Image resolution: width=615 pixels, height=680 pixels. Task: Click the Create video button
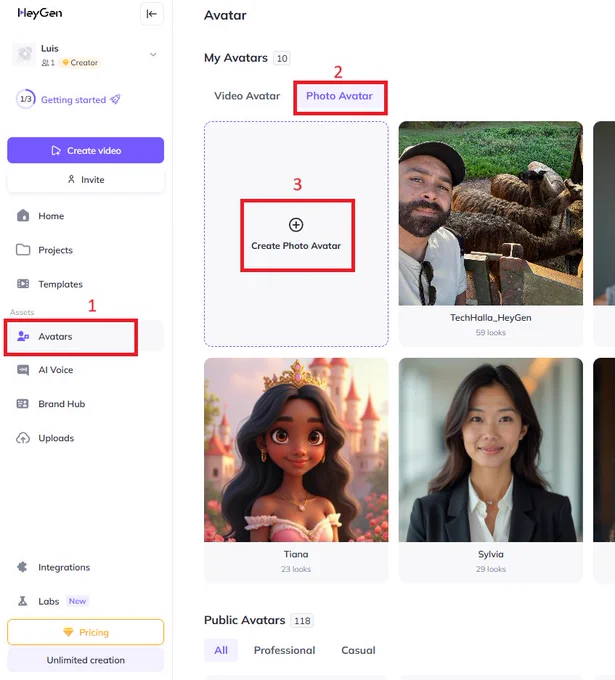point(85,150)
